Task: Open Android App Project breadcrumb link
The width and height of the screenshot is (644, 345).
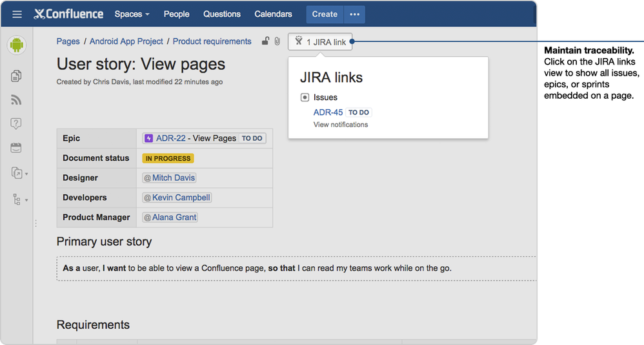Action: click(126, 41)
